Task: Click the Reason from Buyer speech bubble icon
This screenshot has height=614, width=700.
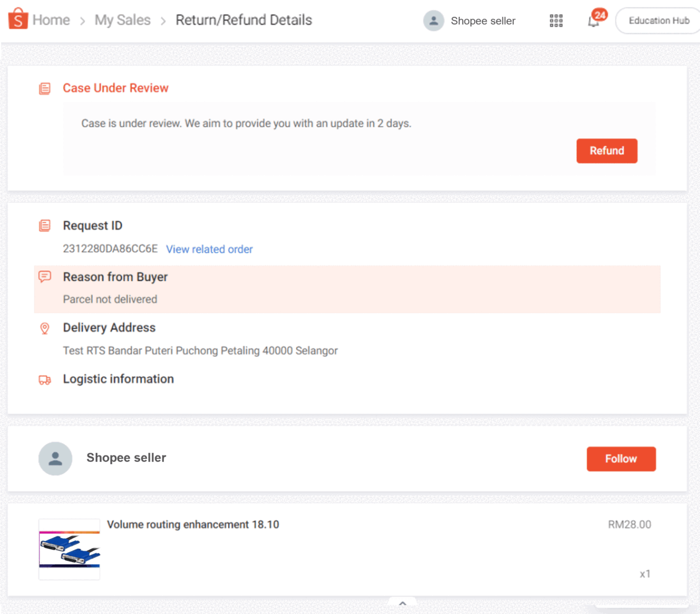Action: pyautogui.click(x=45, y=277)
